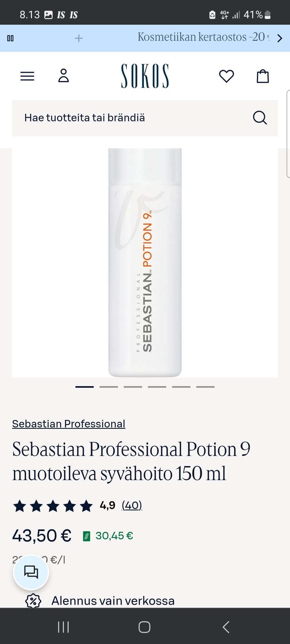Select the third product image indicator
Viewport: 290px width, 644px height.
tap(133, 387)
